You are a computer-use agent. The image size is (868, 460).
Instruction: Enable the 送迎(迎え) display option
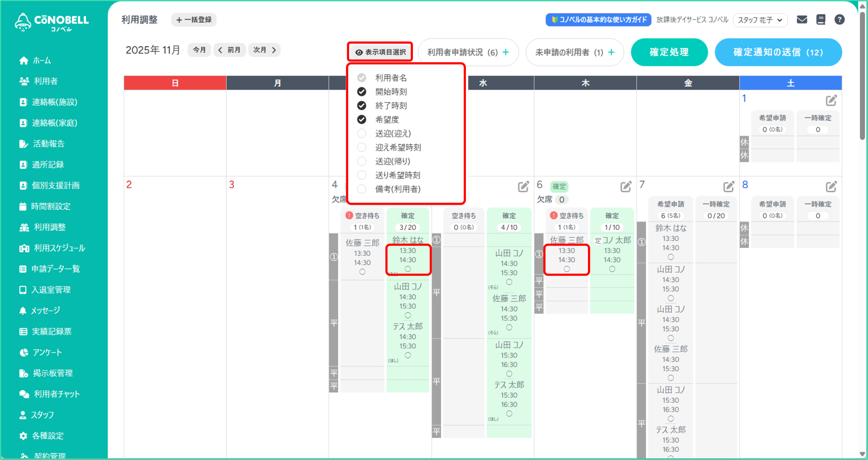pos(362,133)
